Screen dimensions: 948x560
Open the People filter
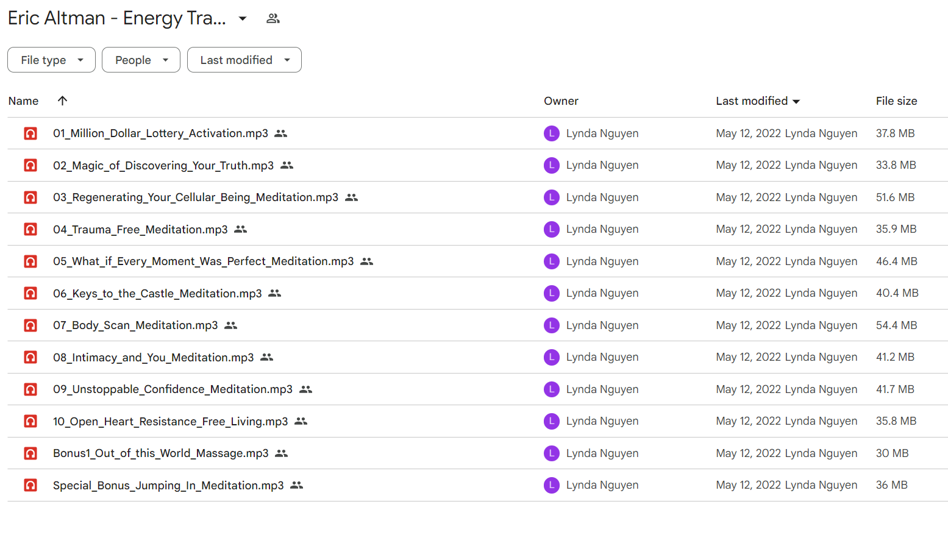141,60
